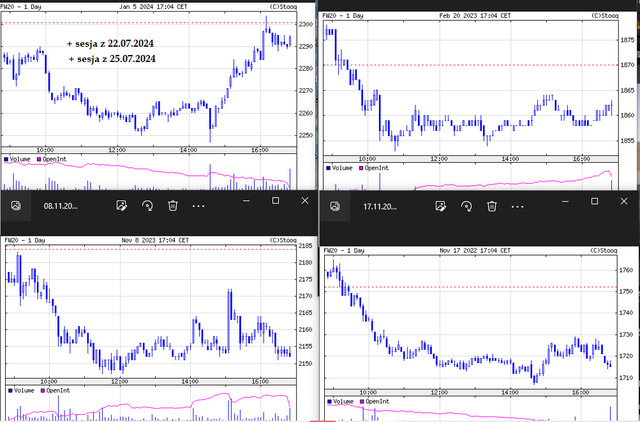Close the 08.11.20 photo window
This screenshot has height=422, width=640.
(x=305, y=201)
